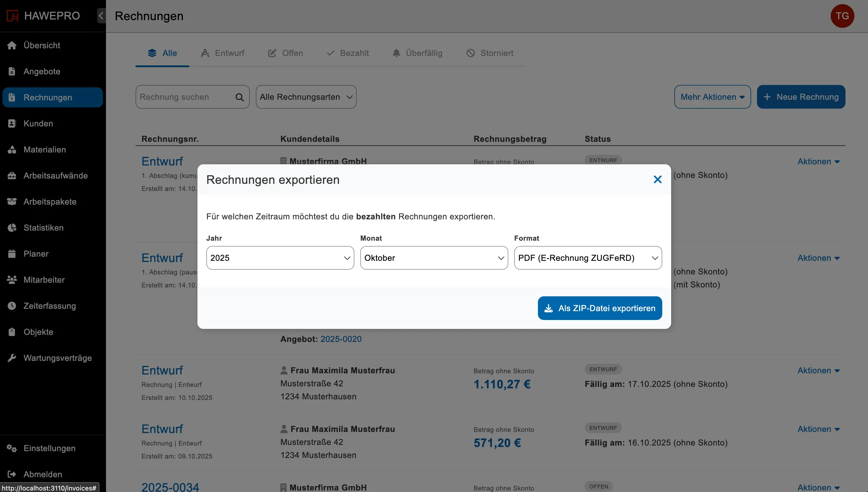Click the Zeiterfassung clock icon

pos(12,306)
